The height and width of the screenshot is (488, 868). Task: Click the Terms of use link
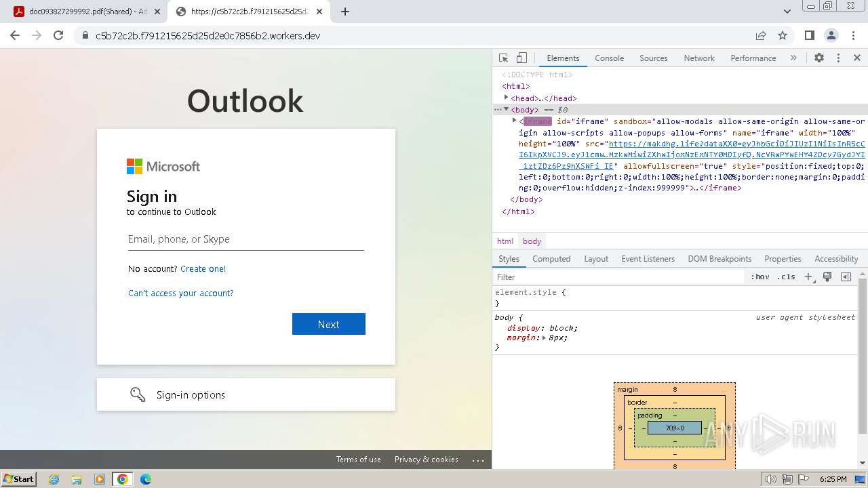(359, 460)
